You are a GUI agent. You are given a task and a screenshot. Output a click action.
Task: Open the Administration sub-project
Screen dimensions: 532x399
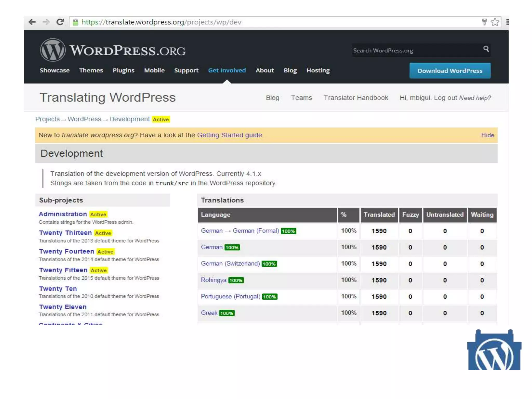click(x=63, y=214)
